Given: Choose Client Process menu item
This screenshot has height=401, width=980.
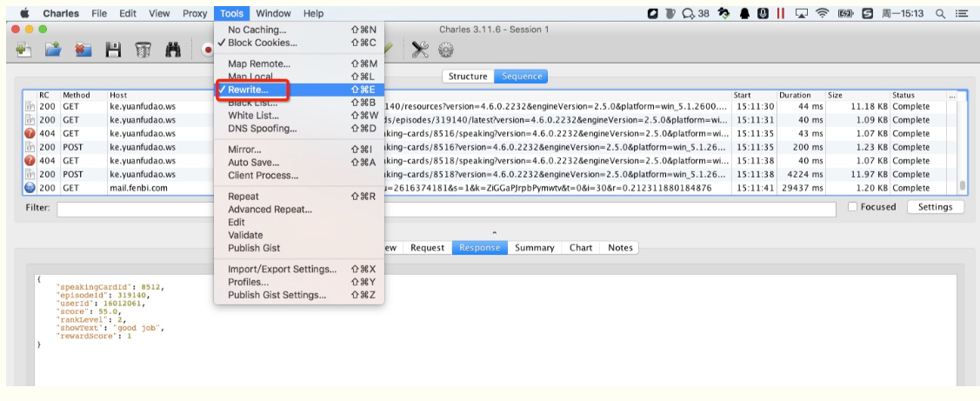Looking at the screenshot, I should coord(299,175).
